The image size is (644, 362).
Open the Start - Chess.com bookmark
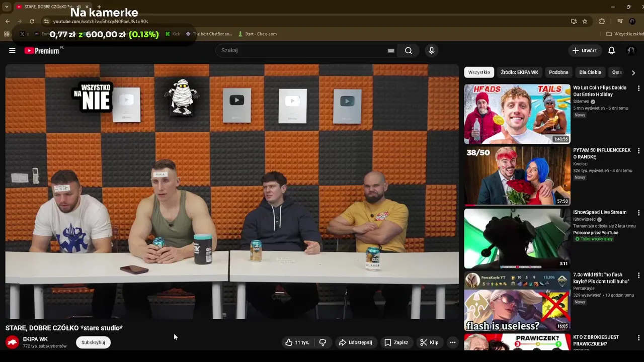258,34
